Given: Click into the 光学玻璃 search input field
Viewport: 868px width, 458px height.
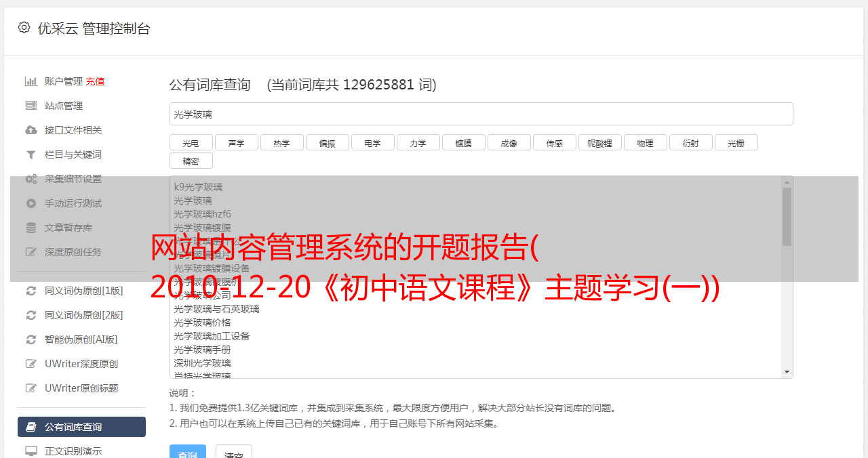Looking at the screenshot, I should click(x=481, y=114).
